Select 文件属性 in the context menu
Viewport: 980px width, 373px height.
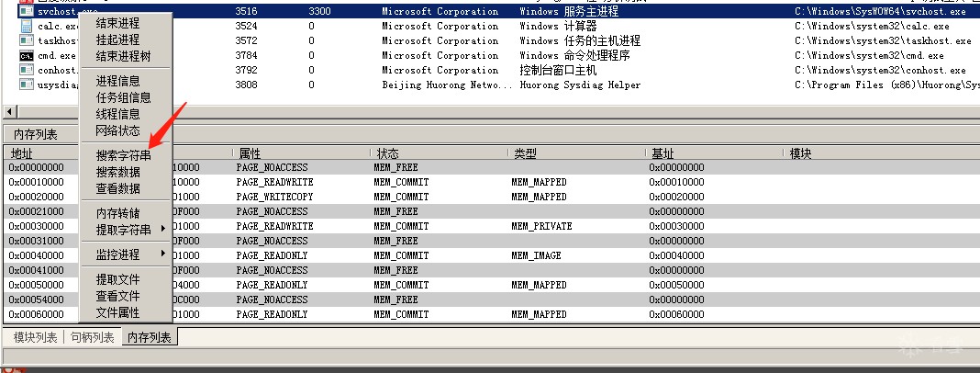click(x=117, y=313)
